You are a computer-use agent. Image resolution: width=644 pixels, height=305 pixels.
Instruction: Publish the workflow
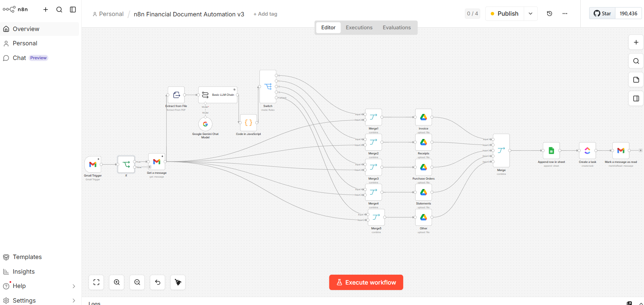coord(505,14)
